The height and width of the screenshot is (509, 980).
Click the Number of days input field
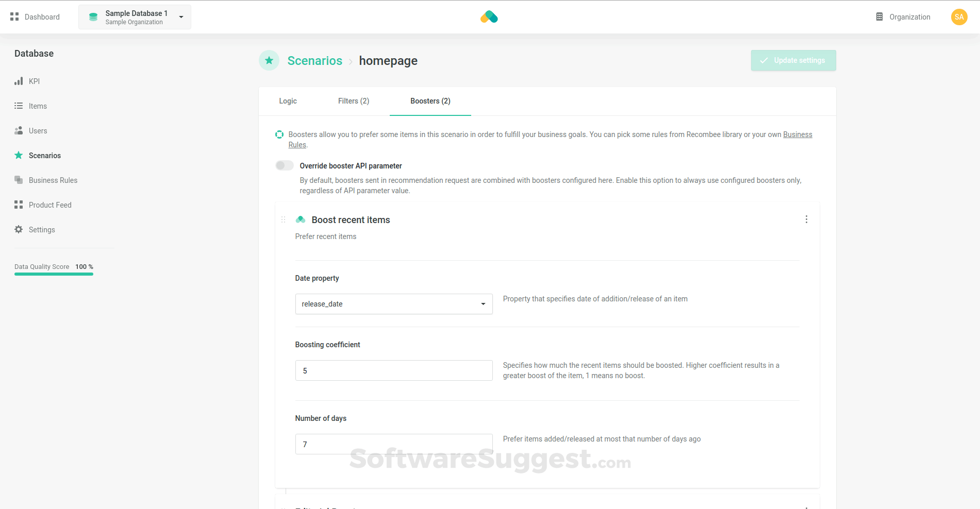[393, 444]
